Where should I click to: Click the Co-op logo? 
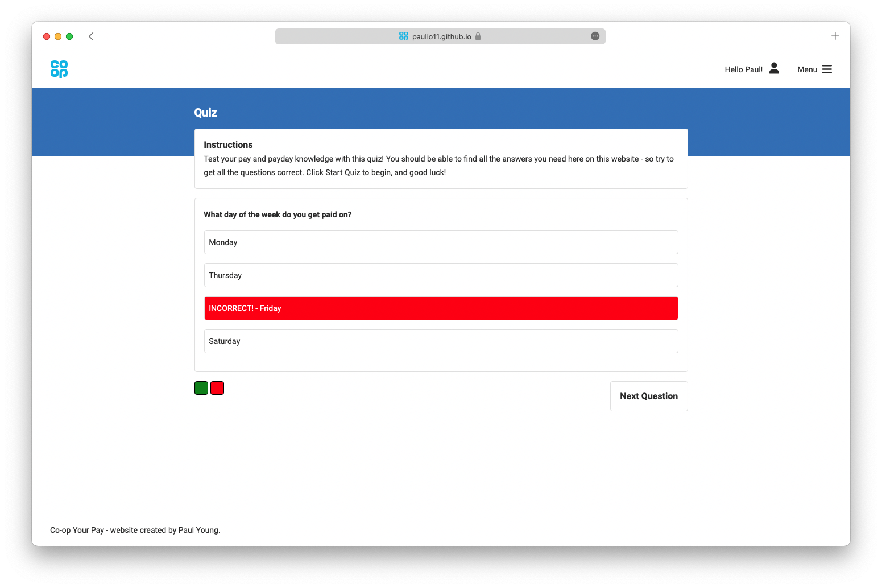click(59, 69)
